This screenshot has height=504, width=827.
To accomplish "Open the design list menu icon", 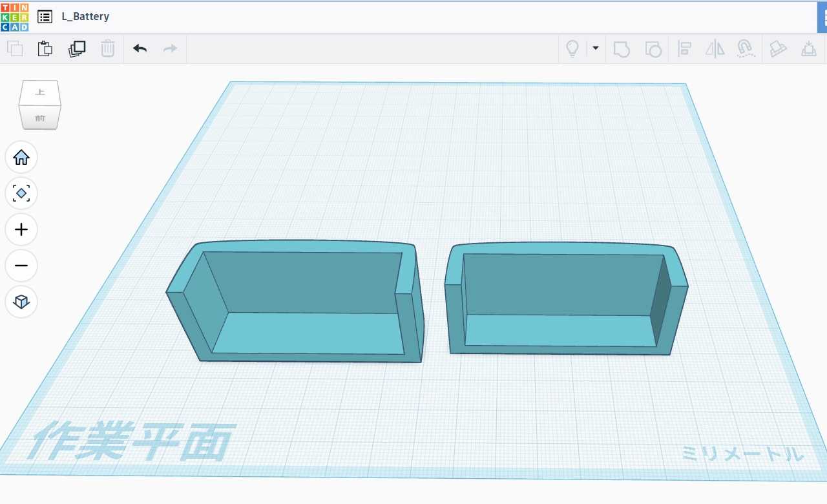I will (45, 17).
